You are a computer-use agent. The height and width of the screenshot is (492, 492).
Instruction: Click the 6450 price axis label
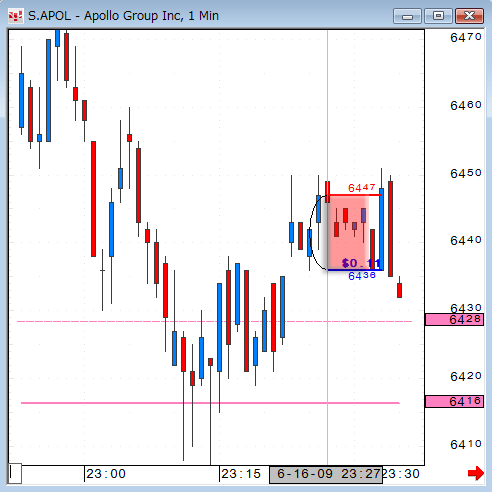click(466, 173)
